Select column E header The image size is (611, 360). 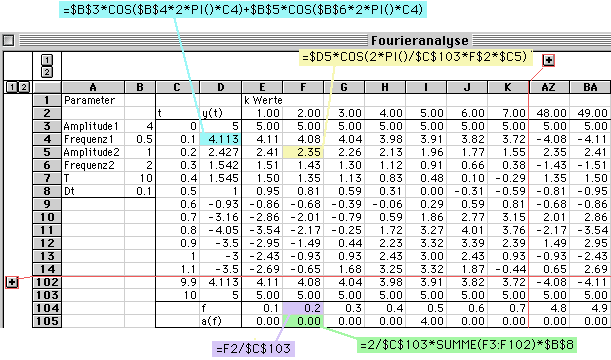[x=262, y=87]
